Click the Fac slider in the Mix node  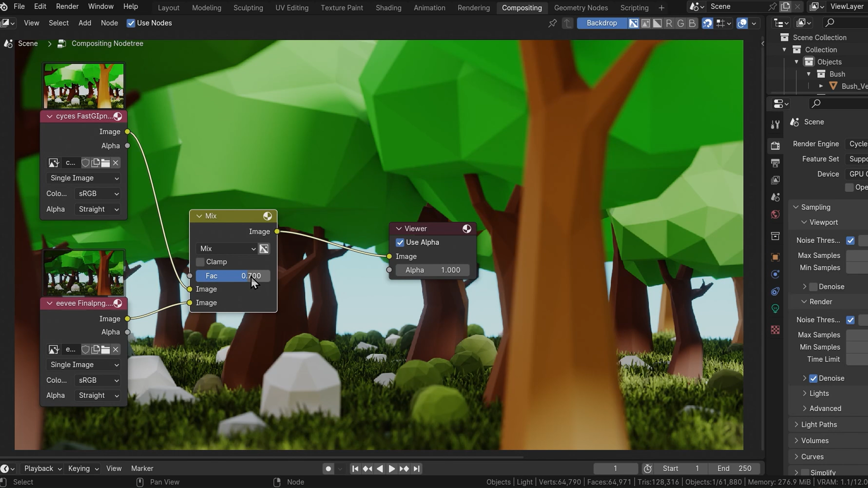pos(233,276)
